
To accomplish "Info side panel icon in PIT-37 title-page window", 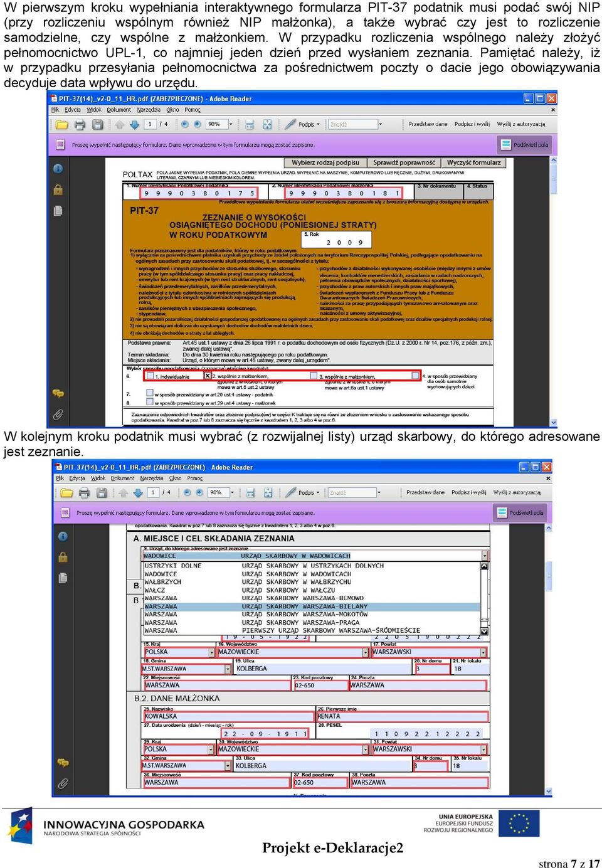I will (58, 169).
